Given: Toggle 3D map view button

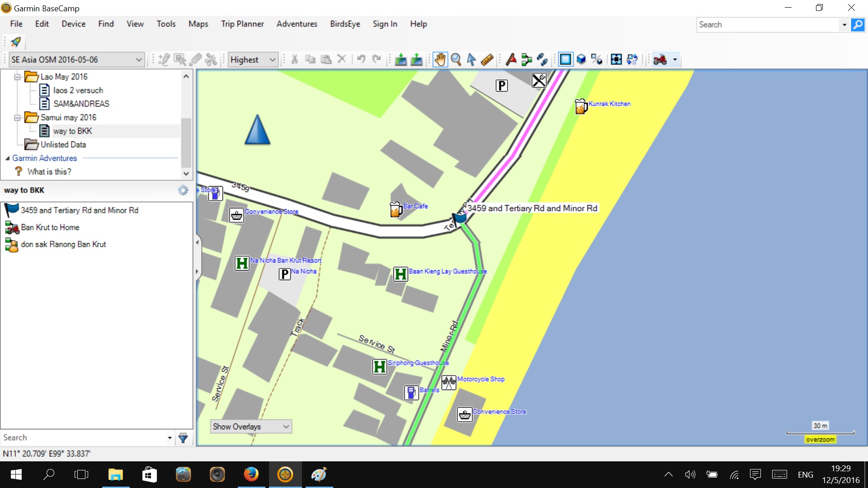Looking at the screenshot, I should (x=581, y=60).
